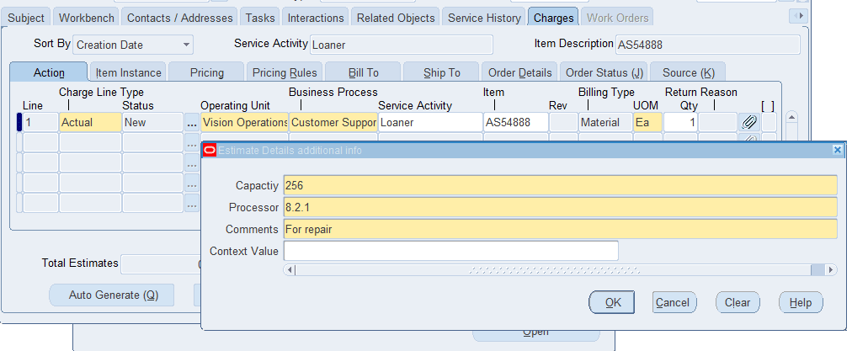Click the Item Description field AS54888
This screenshot has width=868, height=351.
tap(707, 45)
